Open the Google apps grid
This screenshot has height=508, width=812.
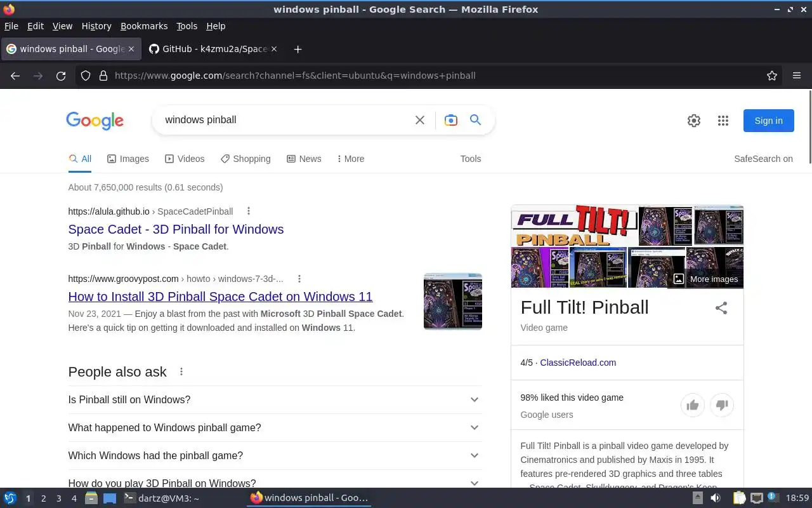723,121
